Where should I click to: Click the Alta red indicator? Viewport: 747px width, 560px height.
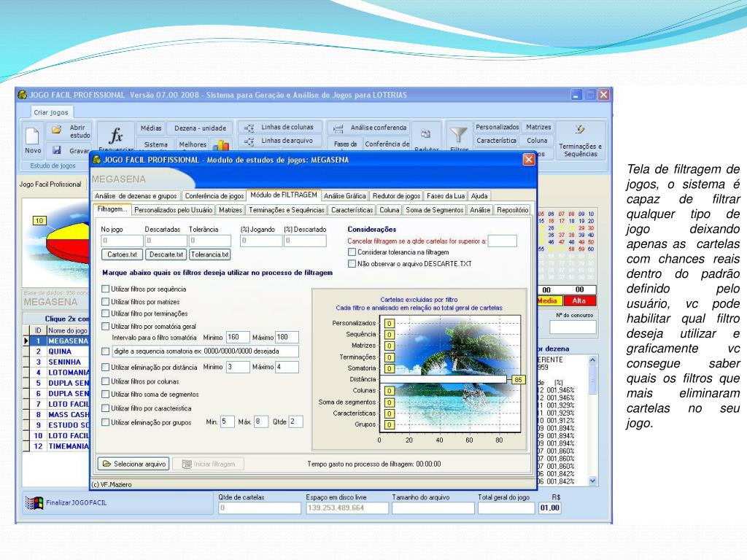point(578,301)
